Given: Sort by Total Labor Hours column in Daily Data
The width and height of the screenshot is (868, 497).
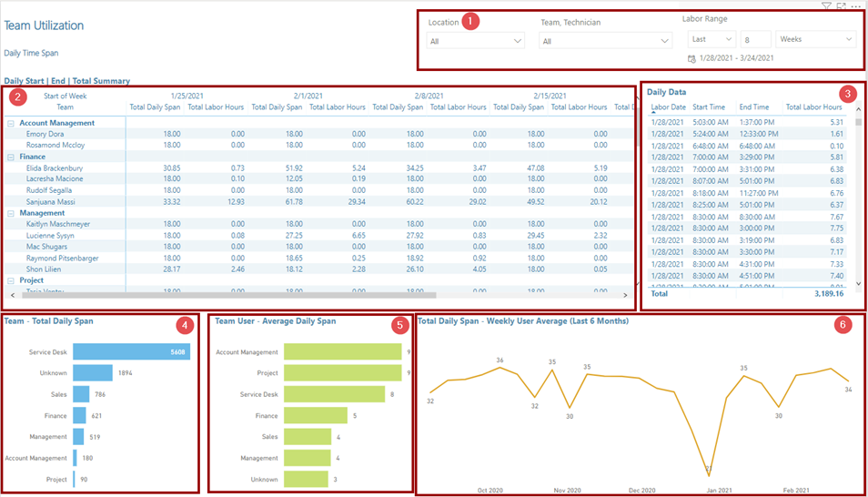Looking at the screenshot, I should point(813,107).
